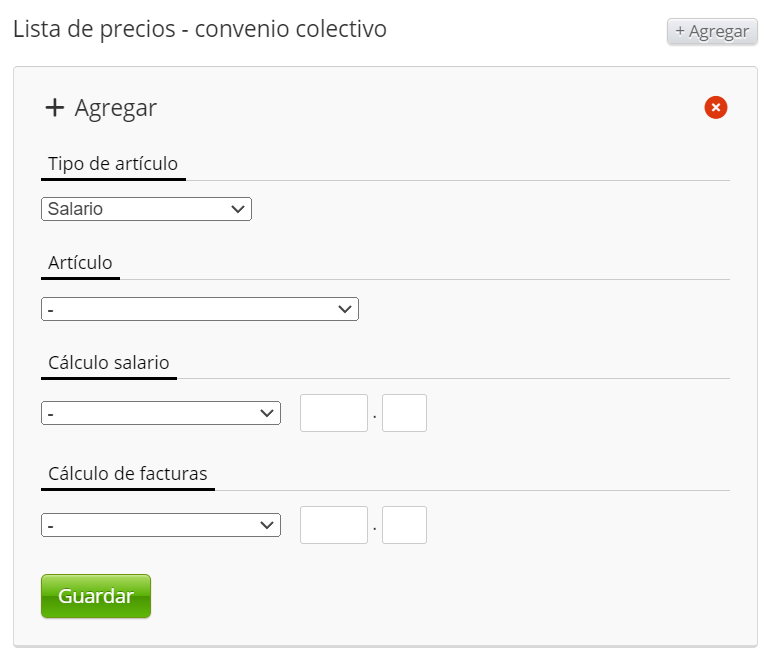The width and height of the screenshot is (774, 659).
Task: Focus the Cálculo salario decimal field
Action: point(404,413)
